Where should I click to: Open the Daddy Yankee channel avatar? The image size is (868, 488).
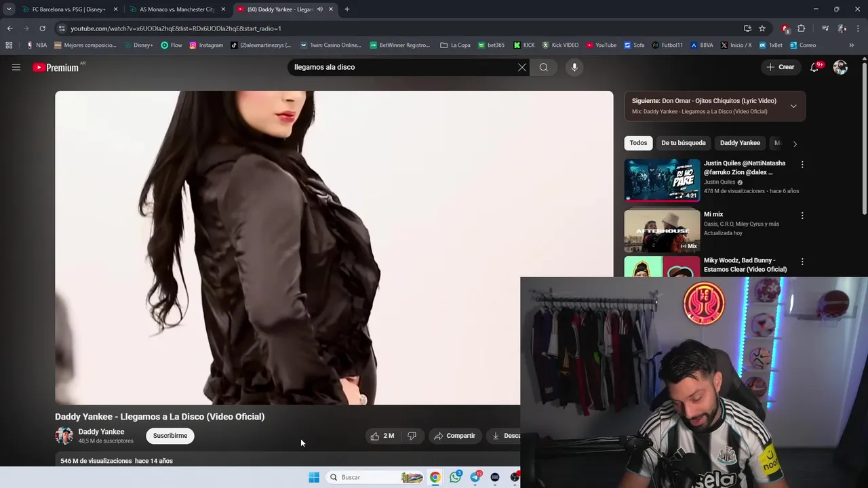pyautogui.click(x=64, y=436)
